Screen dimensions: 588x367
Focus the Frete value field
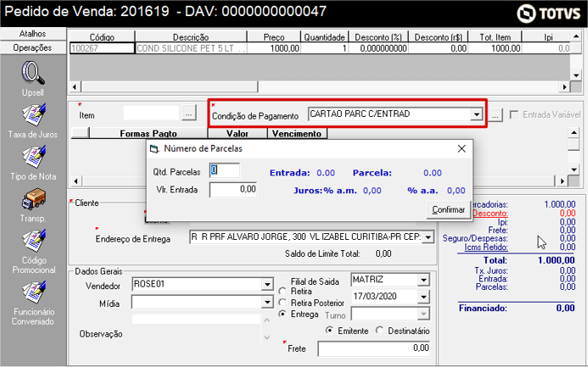click(373, 348)
